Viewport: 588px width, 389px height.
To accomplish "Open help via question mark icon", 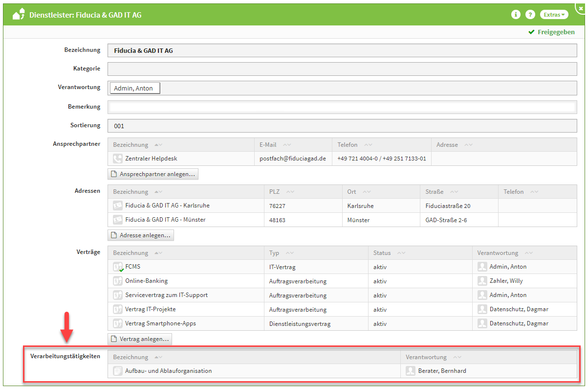I will (530, 15).
